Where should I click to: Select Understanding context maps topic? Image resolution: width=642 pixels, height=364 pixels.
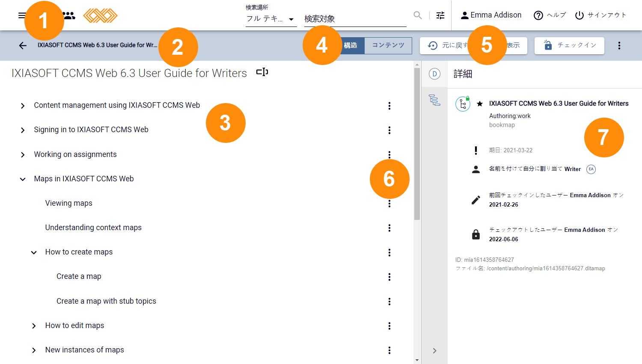pos(93,228)
